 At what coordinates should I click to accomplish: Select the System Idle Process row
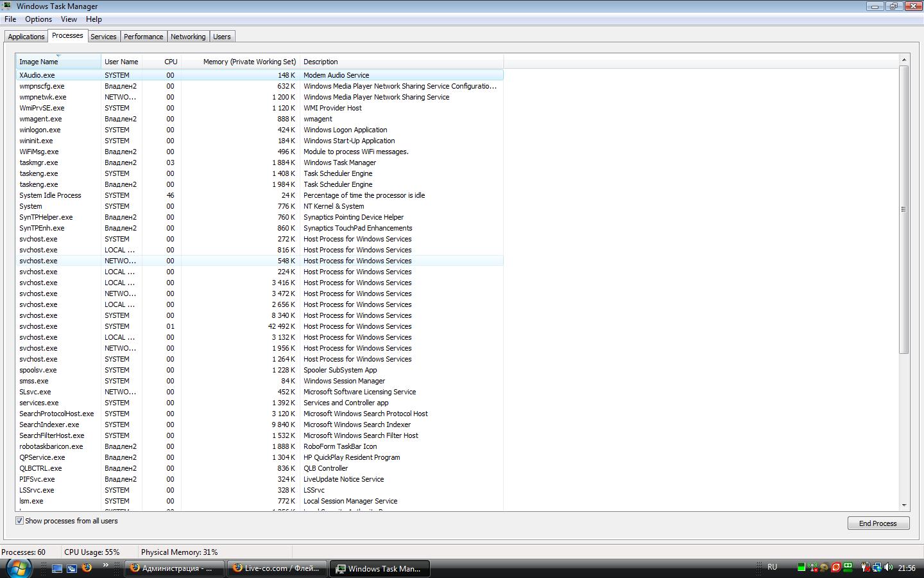coord(50,195)
